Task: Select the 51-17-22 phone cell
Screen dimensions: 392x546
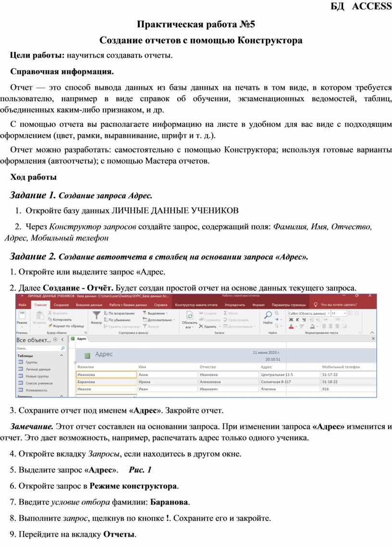Action: click(x=348, y=375)
